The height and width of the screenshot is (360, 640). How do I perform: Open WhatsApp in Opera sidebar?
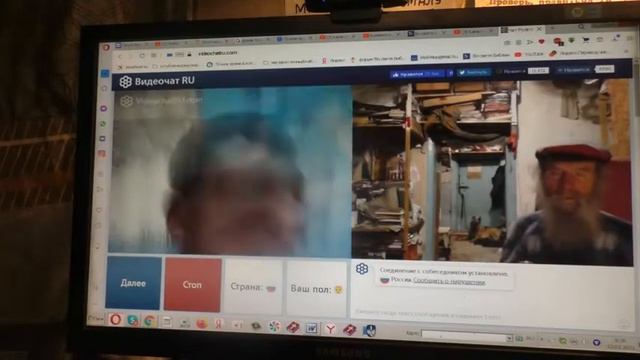click(103, 124)
